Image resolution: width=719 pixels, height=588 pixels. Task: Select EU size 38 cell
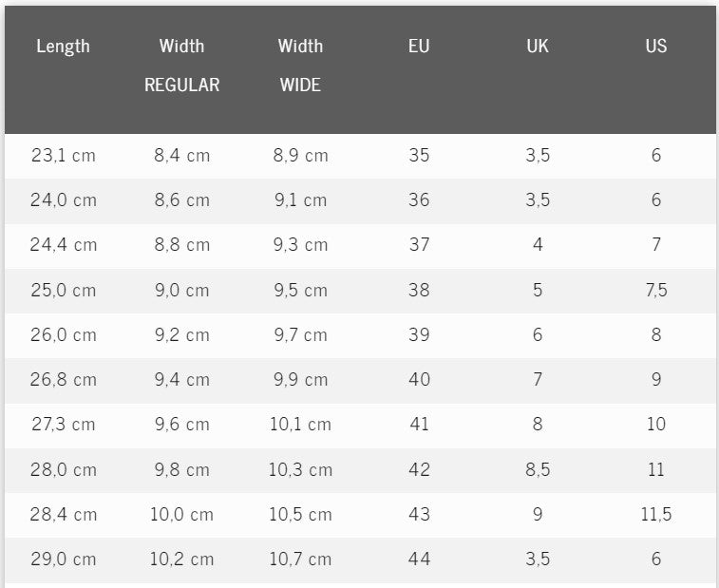point(419,290)
